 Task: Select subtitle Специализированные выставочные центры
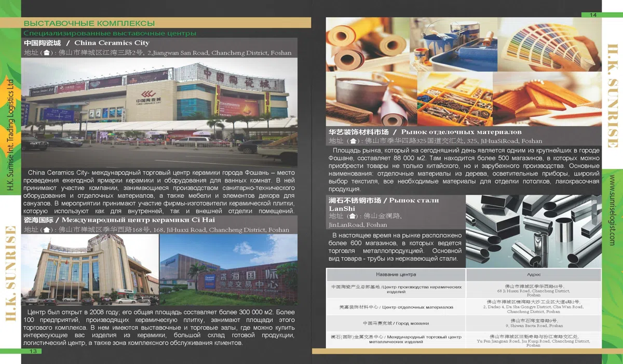[x=110, y=33]
